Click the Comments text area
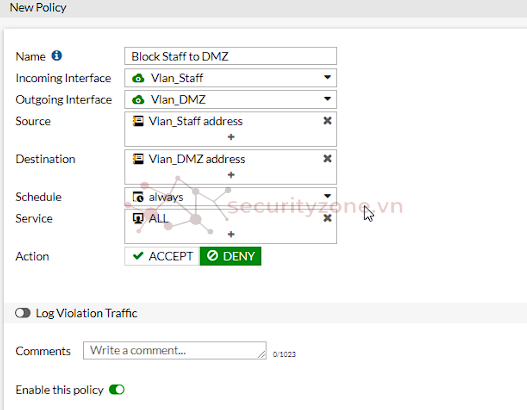Screen dimensions: 527x410 point(175,351)
